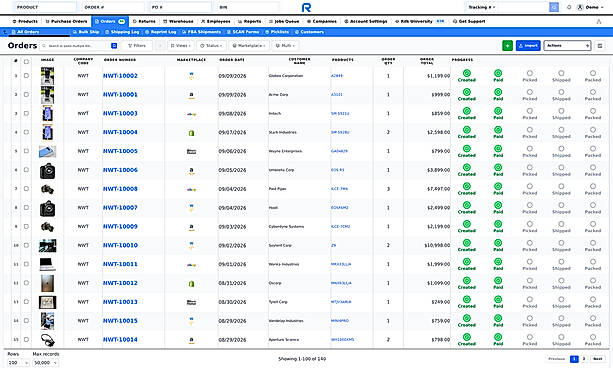Image resolution: width=613 pixels, height=368 pixels.
Task: Click the user icon at top-right below Demo
Action: coord(599,22)
